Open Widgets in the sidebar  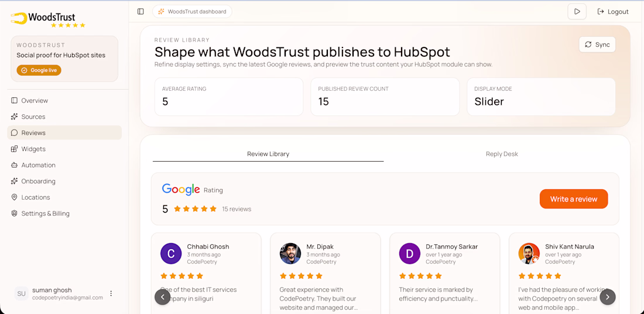[64, 149]
